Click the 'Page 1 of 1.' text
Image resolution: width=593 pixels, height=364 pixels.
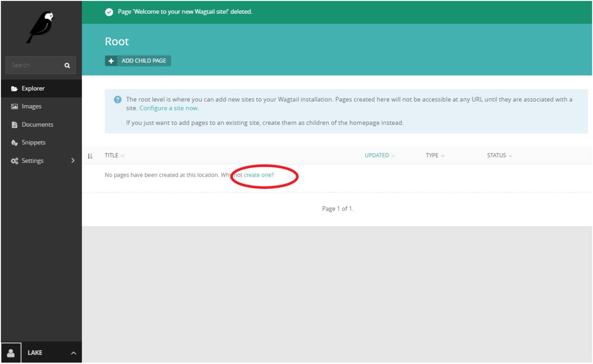tap(338, 209)
